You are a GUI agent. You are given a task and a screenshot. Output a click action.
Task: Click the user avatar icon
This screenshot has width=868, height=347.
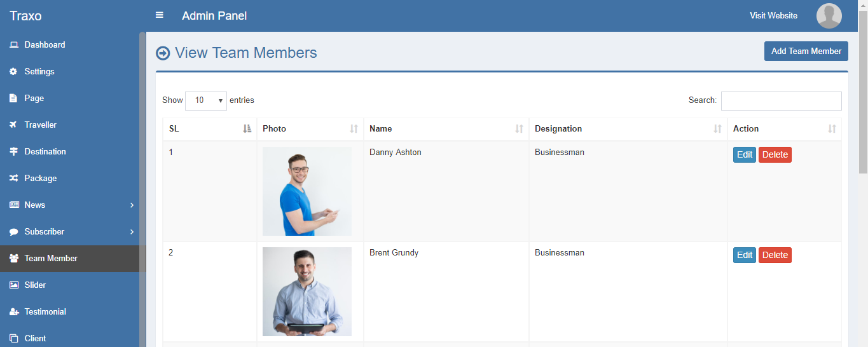pyautogui.click(x=829, y=16)
